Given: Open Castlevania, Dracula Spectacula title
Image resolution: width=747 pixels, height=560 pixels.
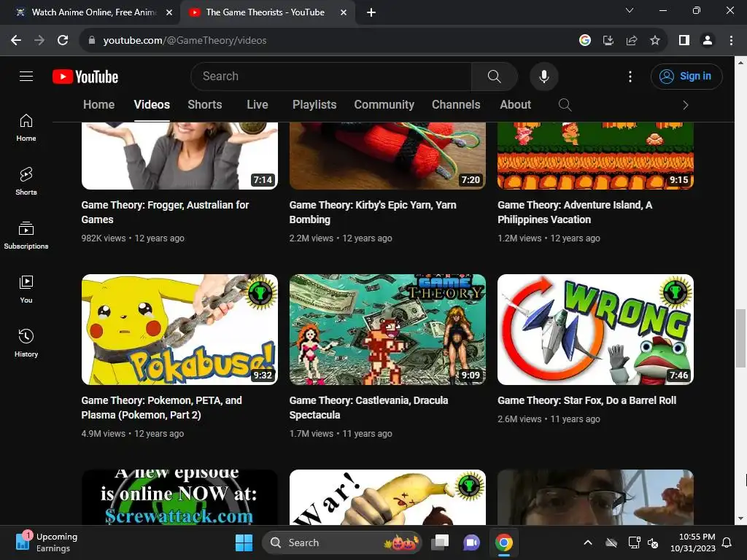Looking at the screenshot, I should pyautogui.click(x=368, y=408).
